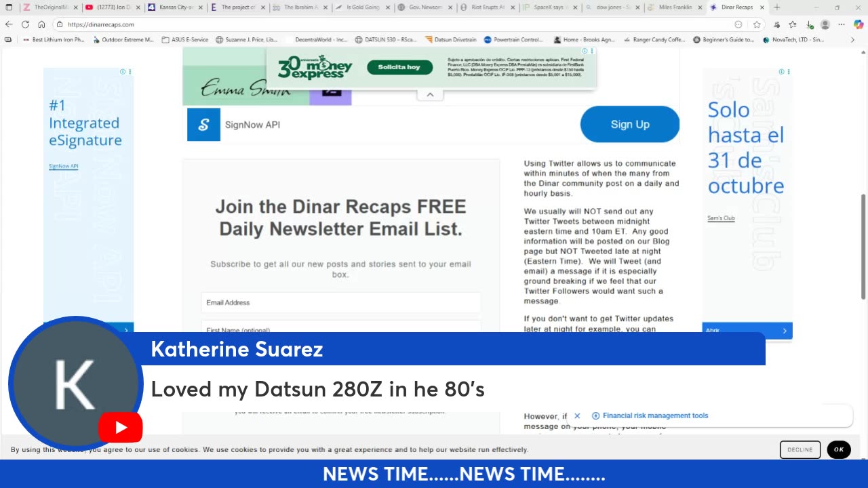868x488 pixels.
Task: Open Ranger Candy Coffe bookmark
Action: 654,40
